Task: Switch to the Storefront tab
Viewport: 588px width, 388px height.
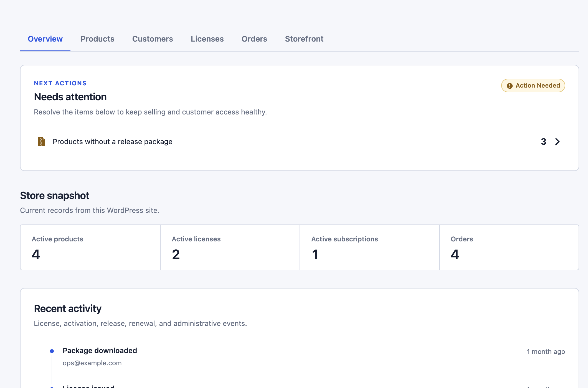Action: pyautogui.click(x=304, y=39)
